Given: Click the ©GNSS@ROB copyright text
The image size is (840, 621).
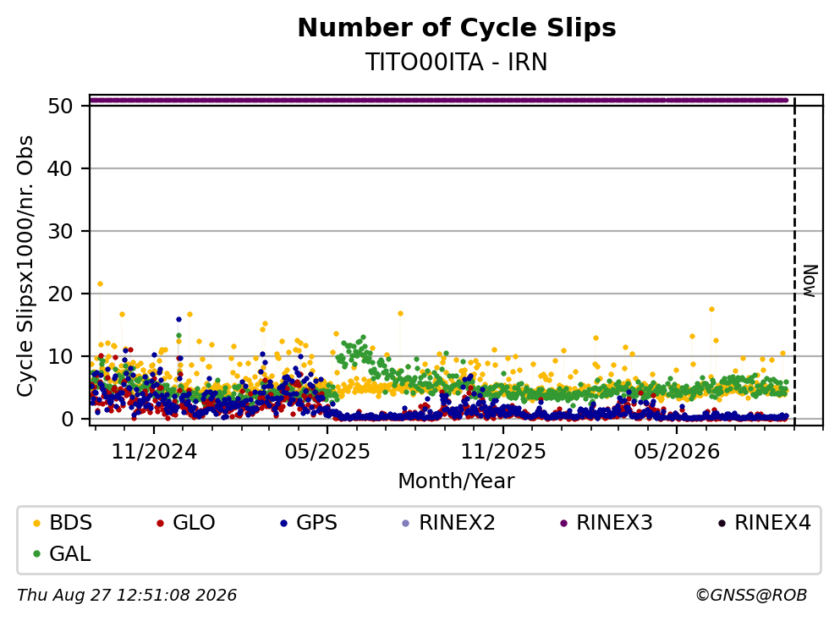Looking at the screenshot, I should (x=751, y=596).
